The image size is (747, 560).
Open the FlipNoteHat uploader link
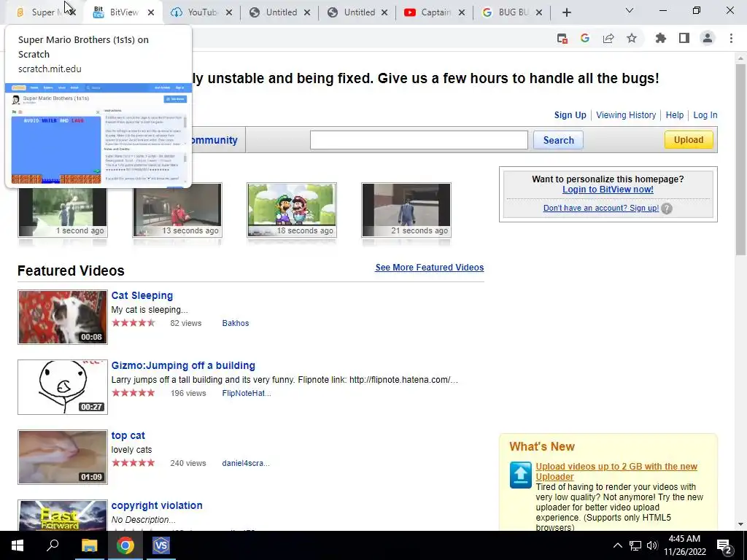coord(247,393)
